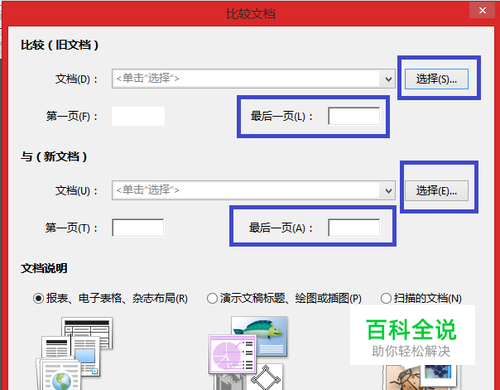Click the 文档(U) label

click(76, 191)
